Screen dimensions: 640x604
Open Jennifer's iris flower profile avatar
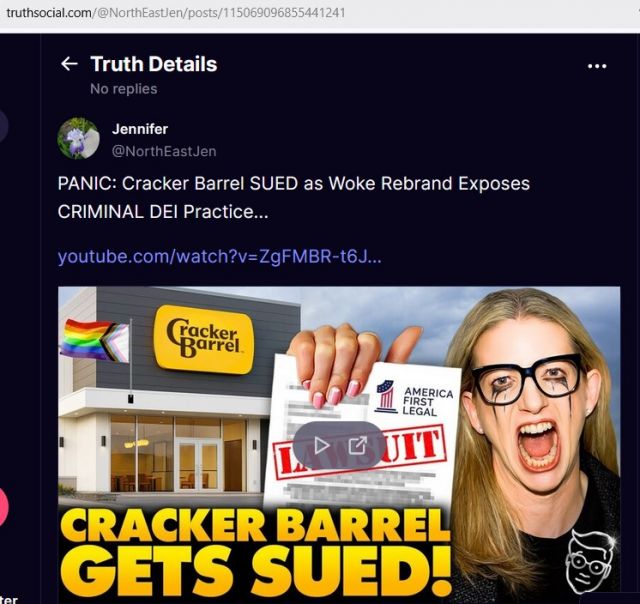click(x=78, y=138)
